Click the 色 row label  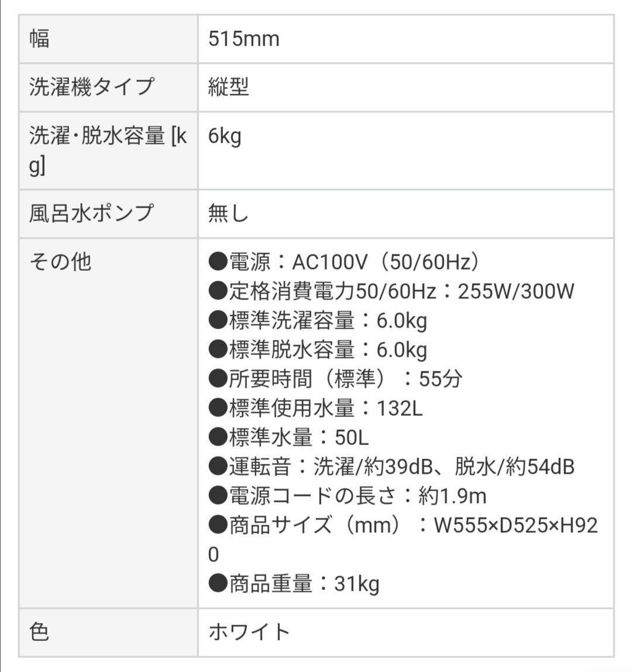tap(39, 632)
